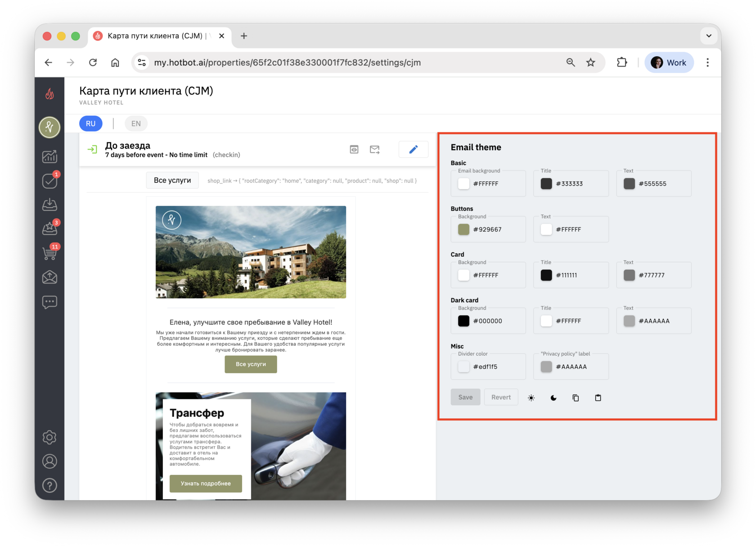Open the shopping cart with badge 11
Screen dimensions: 756x546
pyautogui.click(x=49, y=253)
